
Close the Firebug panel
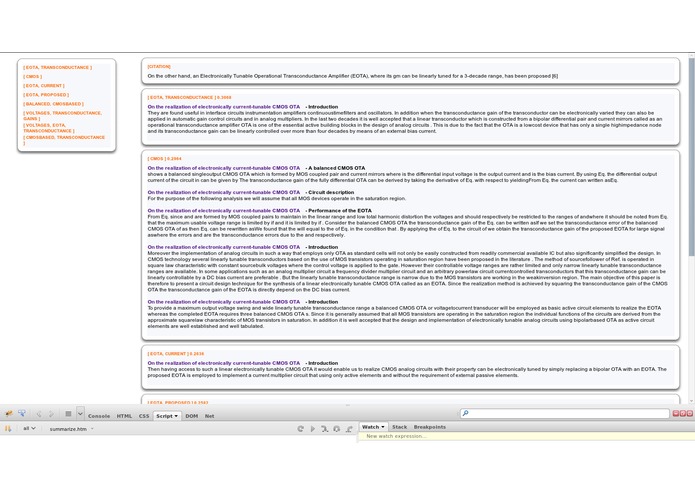point(689,413)
